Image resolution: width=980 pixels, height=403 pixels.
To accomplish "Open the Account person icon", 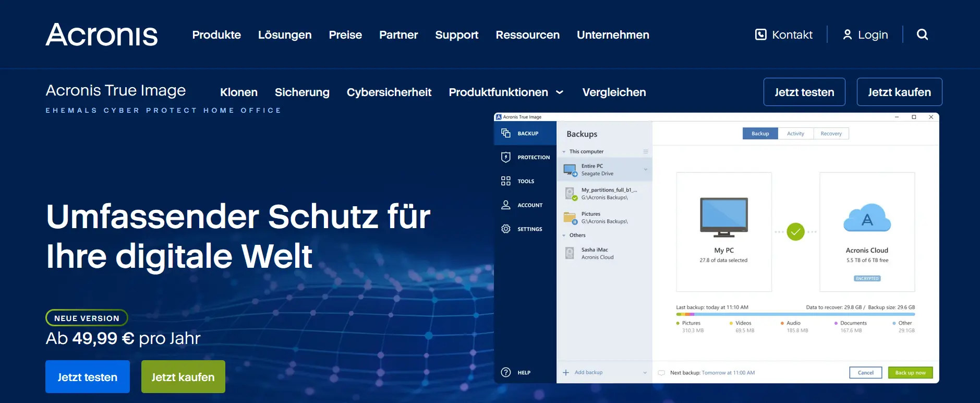I will [x=506, y=205].
